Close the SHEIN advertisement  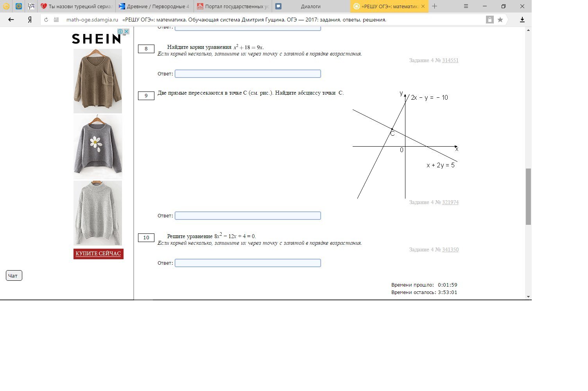tap(126, 31)
